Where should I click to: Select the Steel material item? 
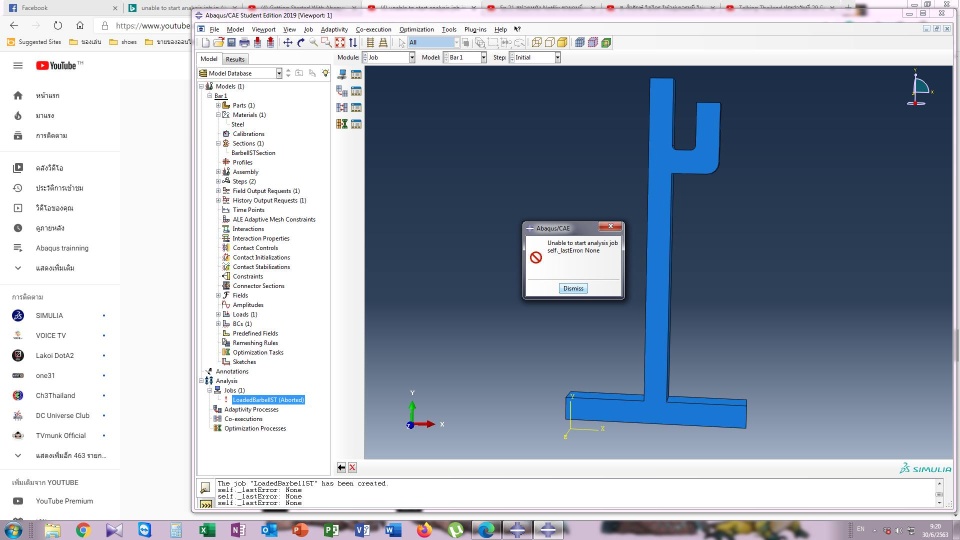pos(238,124)
